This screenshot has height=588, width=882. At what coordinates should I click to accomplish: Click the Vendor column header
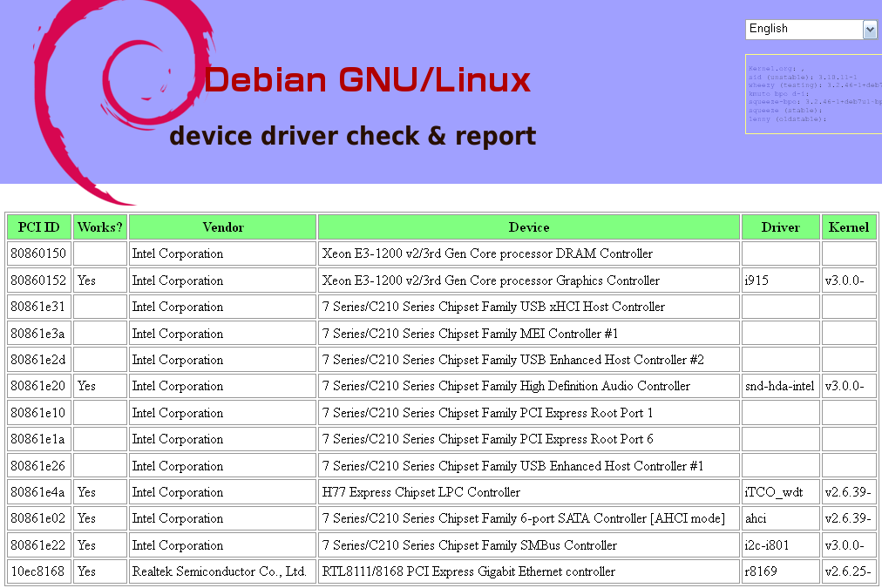coord(223,227)
